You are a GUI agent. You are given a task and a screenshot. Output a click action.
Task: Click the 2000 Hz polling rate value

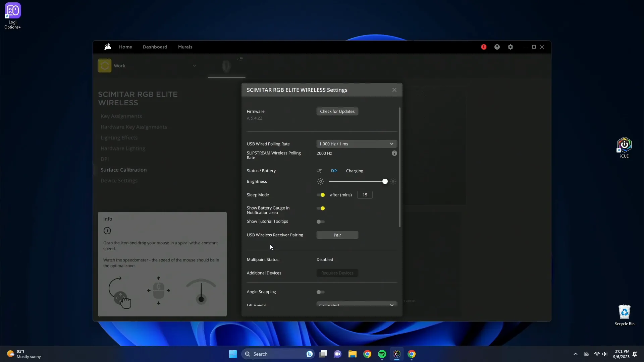click(324, 153)
